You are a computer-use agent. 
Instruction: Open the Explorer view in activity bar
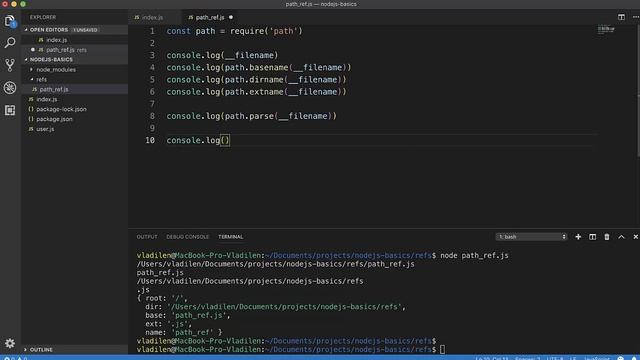10,21
